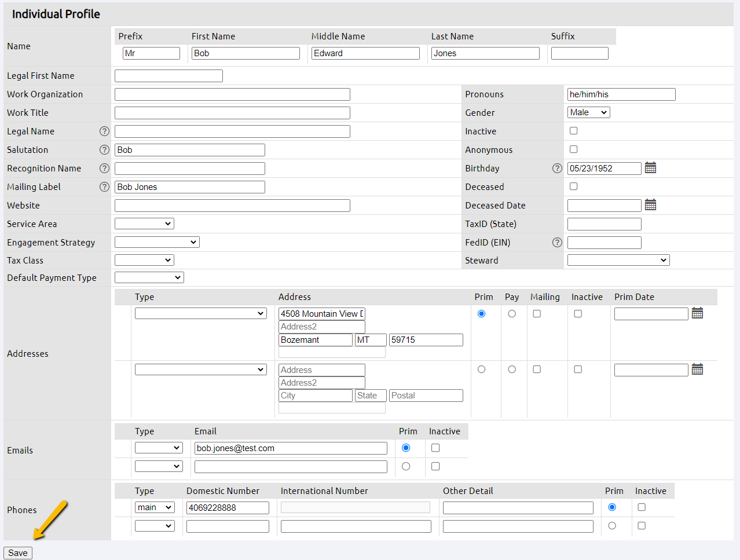Open the Birthday calendar picker
This screenshot has width=740, height=560.
pos(650,168)
